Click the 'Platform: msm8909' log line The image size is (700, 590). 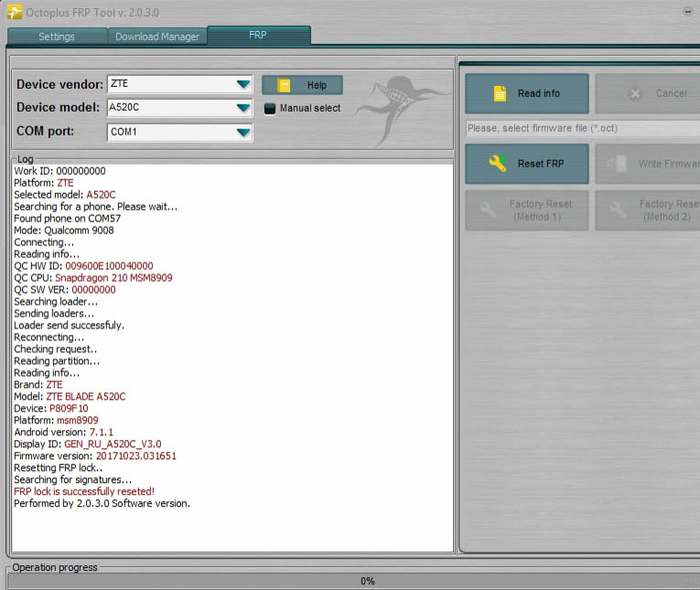point(56,421)
